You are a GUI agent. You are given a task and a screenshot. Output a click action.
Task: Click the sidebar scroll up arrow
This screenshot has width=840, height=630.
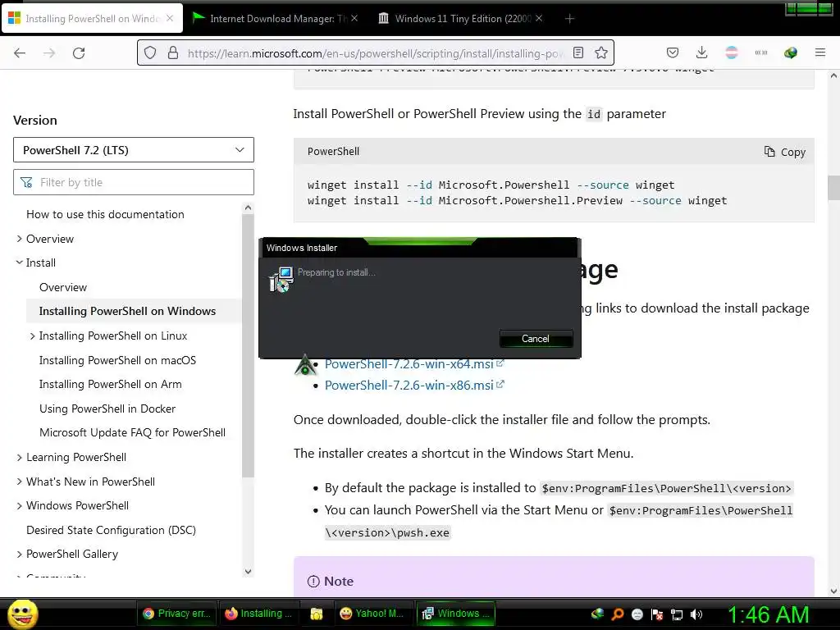248,208
